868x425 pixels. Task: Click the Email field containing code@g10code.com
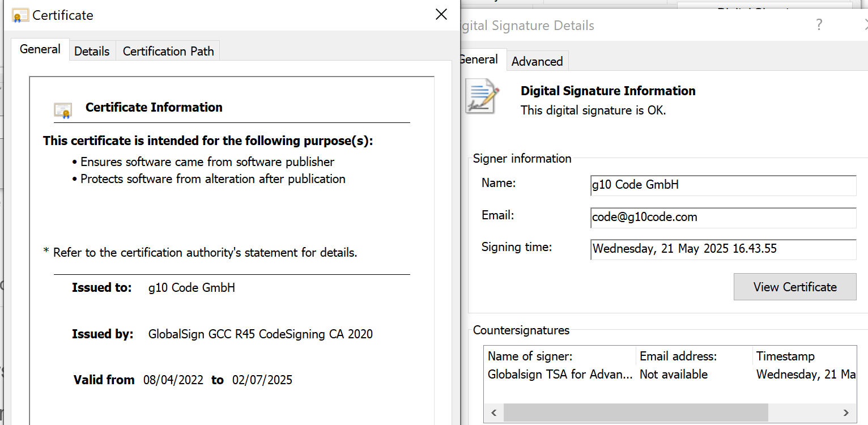click(x=723, y=218)
